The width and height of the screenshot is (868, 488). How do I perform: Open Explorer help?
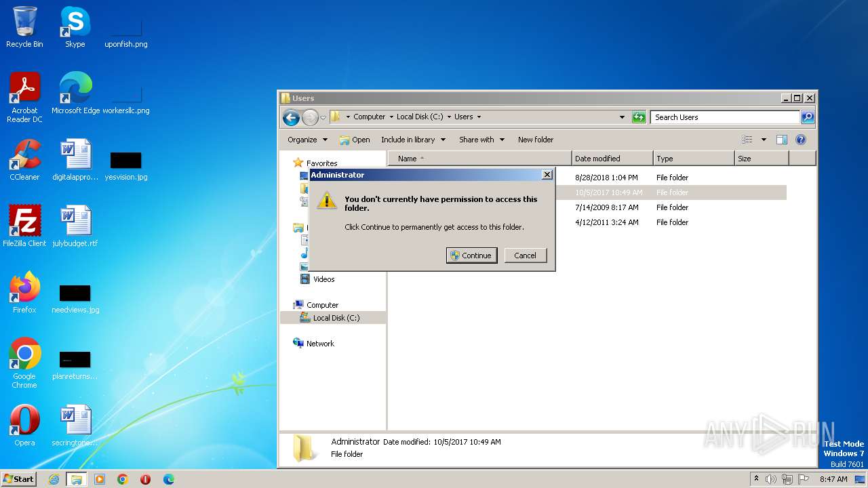(801, 140)
